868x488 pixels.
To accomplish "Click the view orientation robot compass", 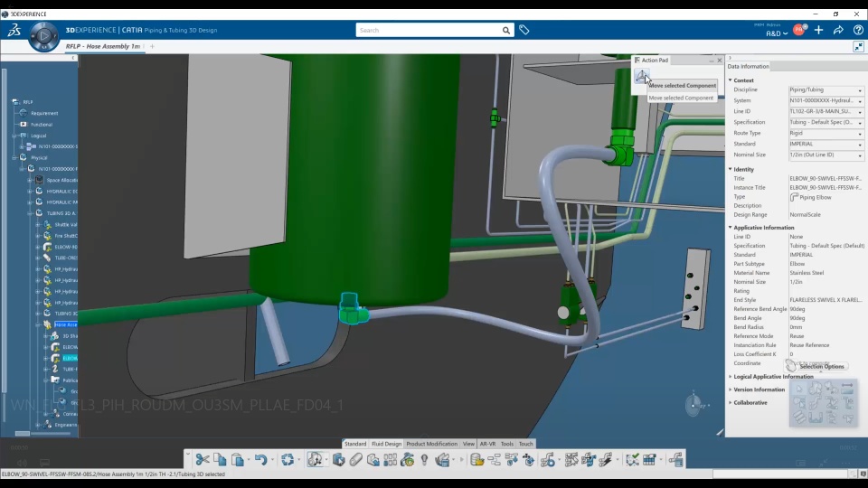I will click(695, 405).
